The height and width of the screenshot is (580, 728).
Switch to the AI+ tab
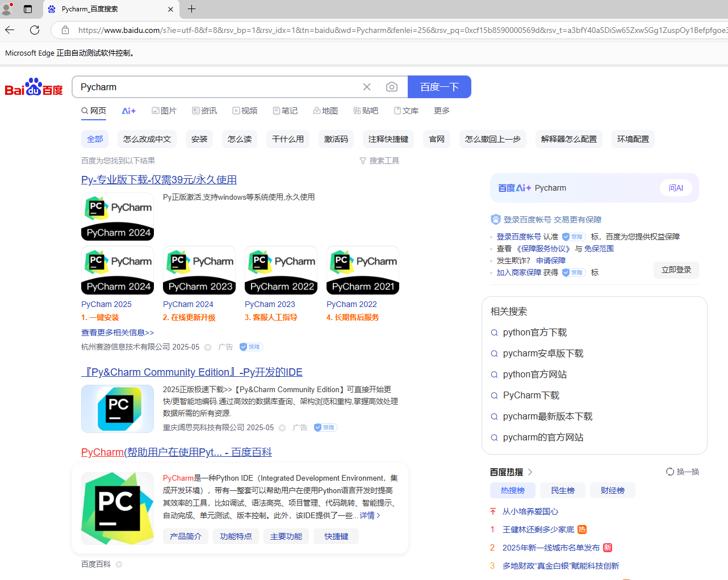[x=129, y=111]
